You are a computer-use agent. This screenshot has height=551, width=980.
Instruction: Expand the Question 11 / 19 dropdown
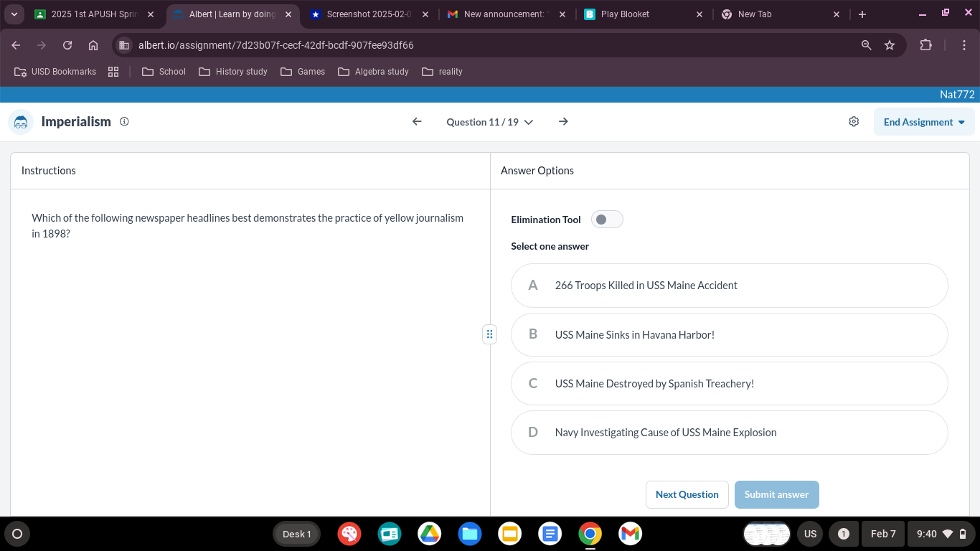coord(490,122)
